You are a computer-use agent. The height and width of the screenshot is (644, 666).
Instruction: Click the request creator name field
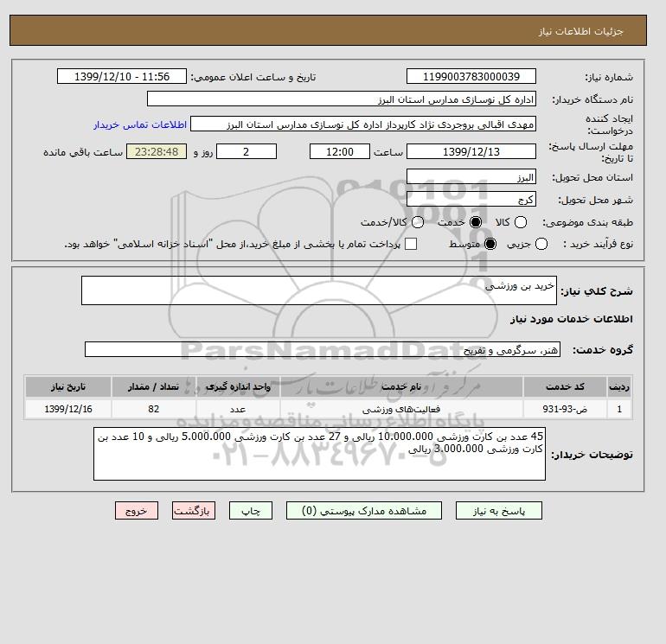click(x=363, y=124)
